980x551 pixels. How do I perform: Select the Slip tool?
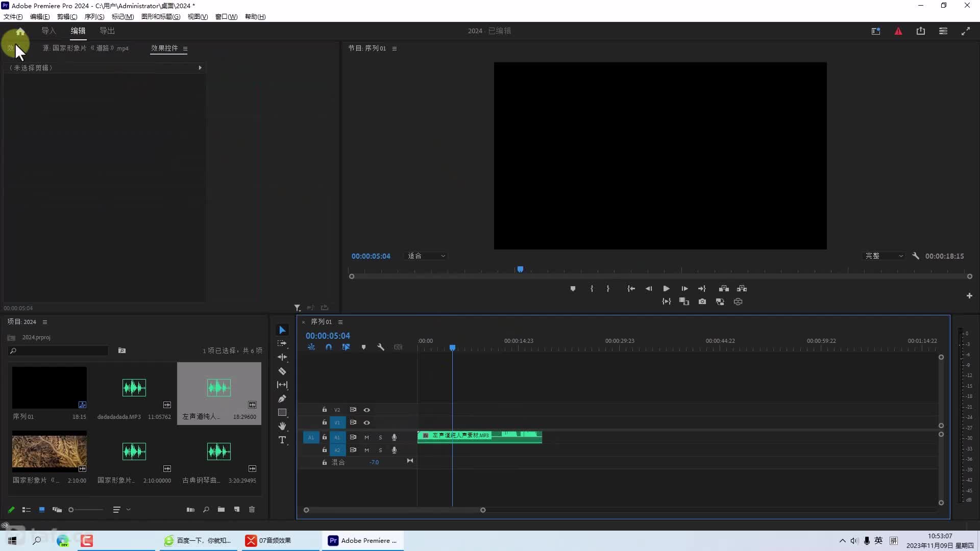282,385
